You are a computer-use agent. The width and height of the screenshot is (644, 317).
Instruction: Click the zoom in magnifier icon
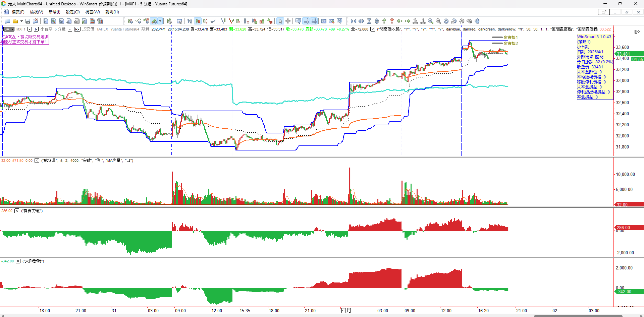coord(431,21)
